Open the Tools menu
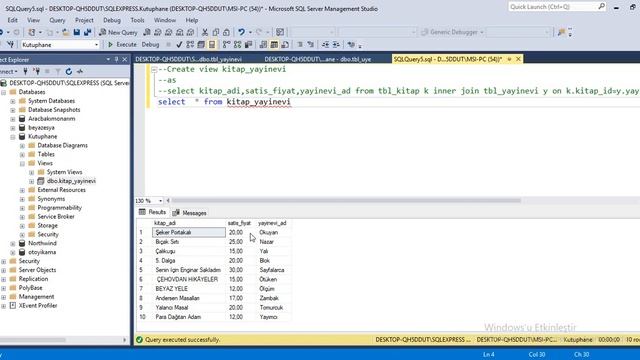The width and height of the screenshot is (640, 360). 137,20
